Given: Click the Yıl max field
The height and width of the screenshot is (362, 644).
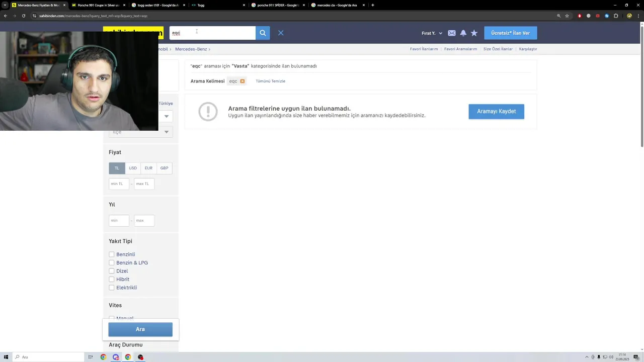Looking at the screenshot, I should [144, 220].
